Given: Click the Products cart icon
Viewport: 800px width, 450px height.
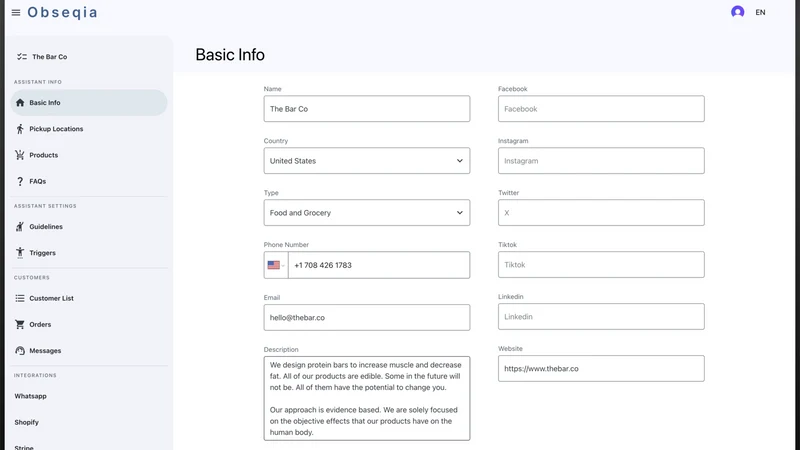Looking at the screenshot, I should pos(20,155).
